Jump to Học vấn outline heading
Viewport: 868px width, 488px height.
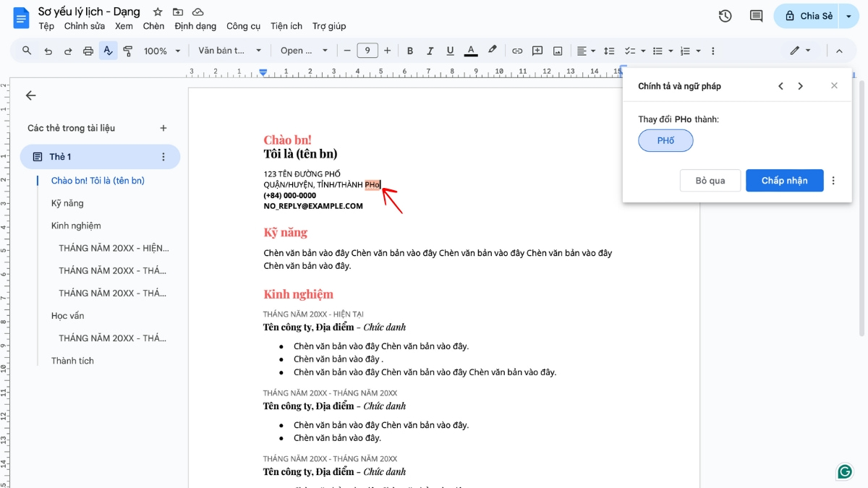(x=67, y=316)
